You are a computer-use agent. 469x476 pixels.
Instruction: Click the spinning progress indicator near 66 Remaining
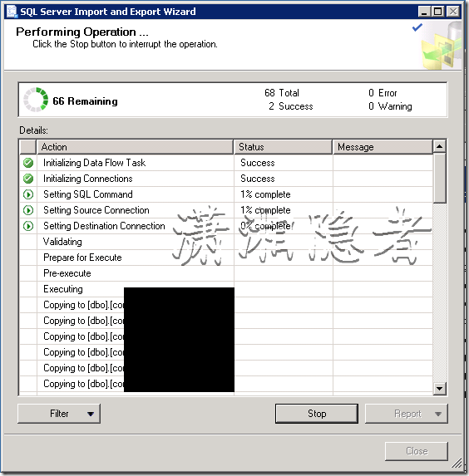36,100
